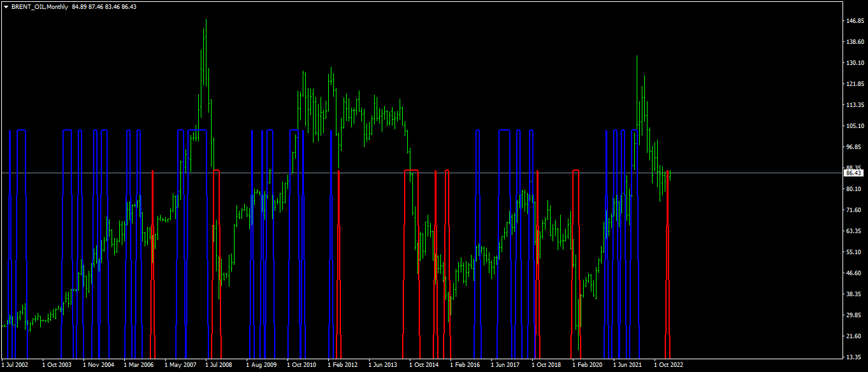The width and height of the screenshot is (868, 372).
Task: Click the 1 Feb 2012 date label
Action: pyautogui.click(x=343, y=366)
